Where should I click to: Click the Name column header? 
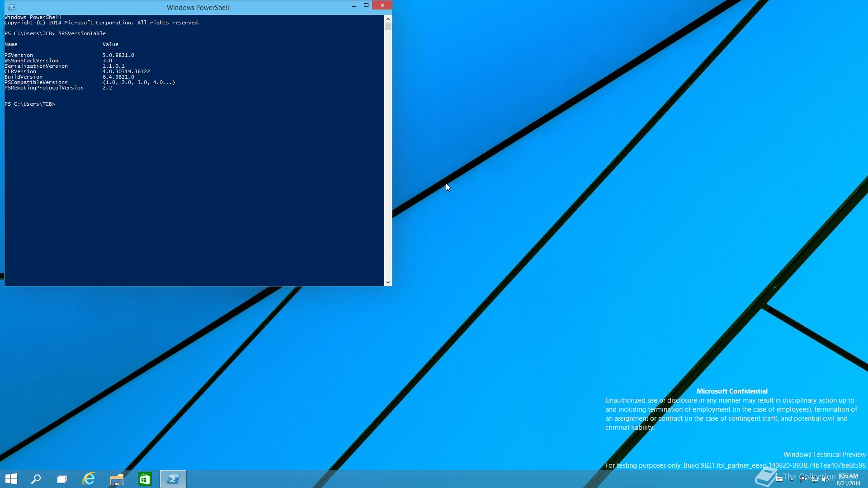tap(11, 44)
